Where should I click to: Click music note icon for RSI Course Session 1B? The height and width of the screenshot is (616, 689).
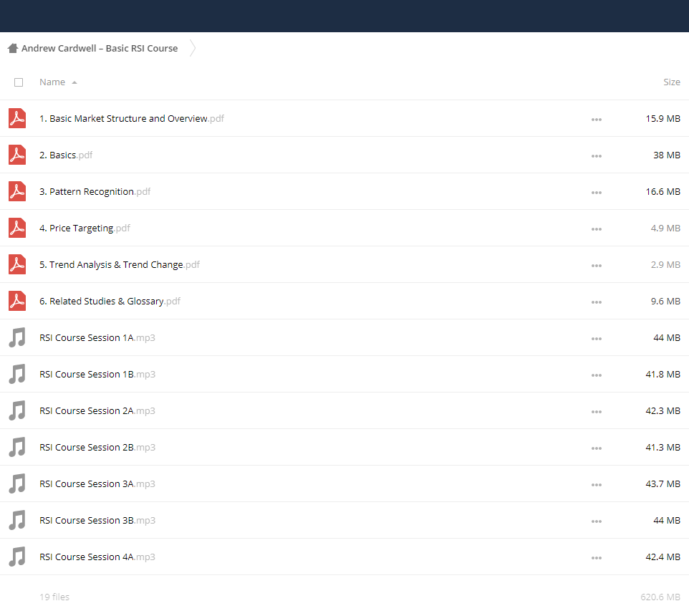coord(17,374)
